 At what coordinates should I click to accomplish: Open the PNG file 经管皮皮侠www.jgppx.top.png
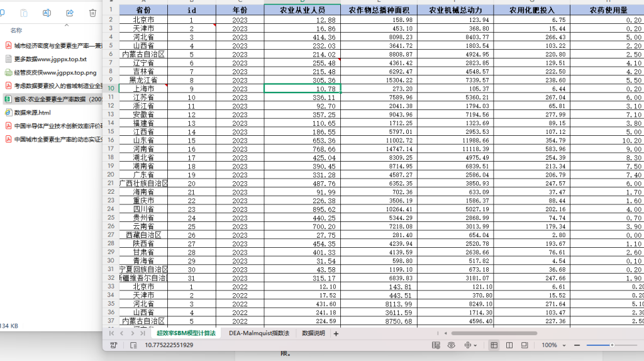pos(55,73)
